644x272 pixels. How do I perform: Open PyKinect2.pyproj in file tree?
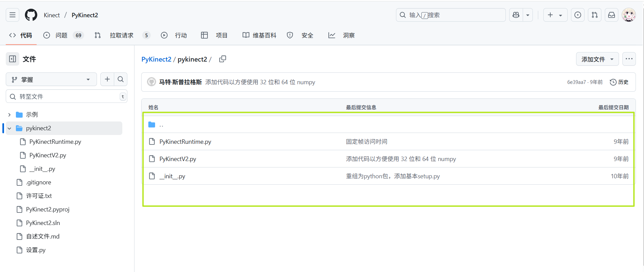point(48,209)
